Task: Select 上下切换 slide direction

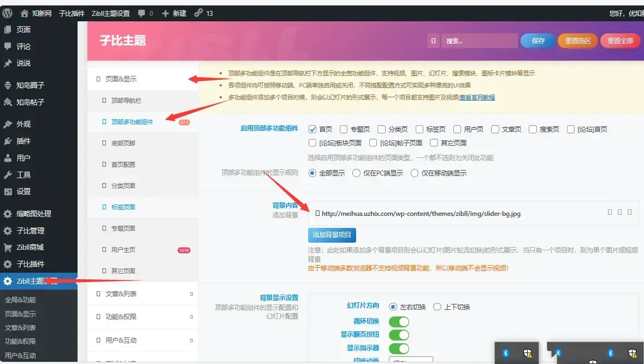Action: pyautogui.click(x=438, y=307)
